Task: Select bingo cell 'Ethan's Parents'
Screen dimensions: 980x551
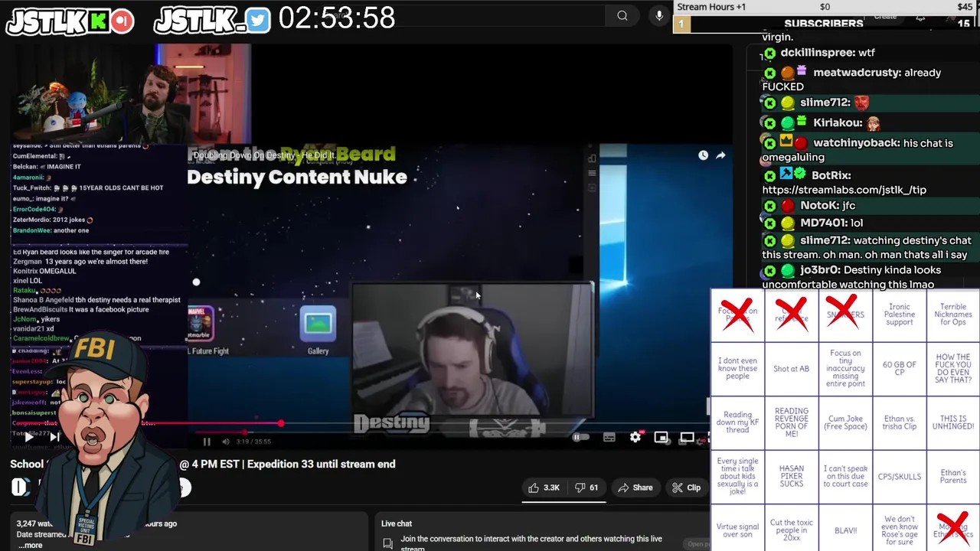Action: (x=952, y=476)
